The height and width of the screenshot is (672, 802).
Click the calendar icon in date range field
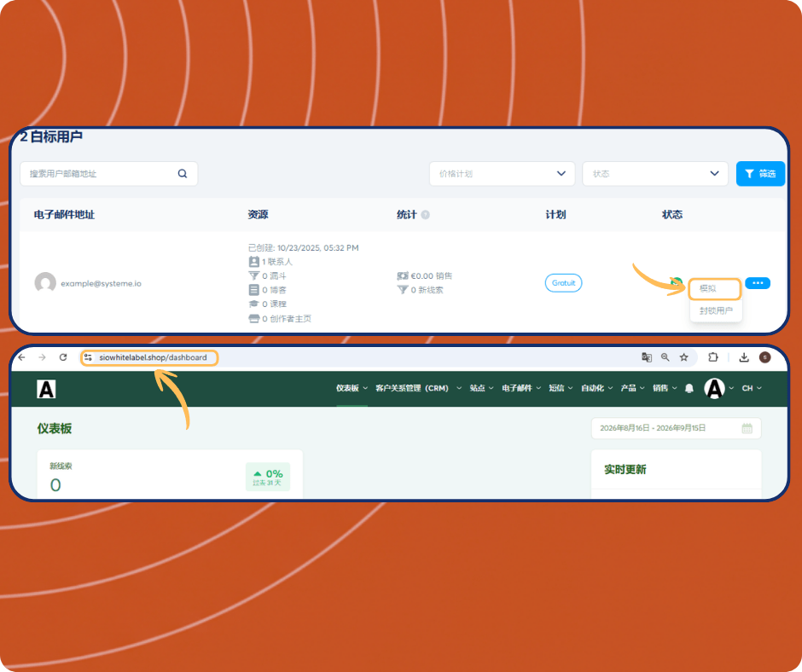click(x=747, y=428)
